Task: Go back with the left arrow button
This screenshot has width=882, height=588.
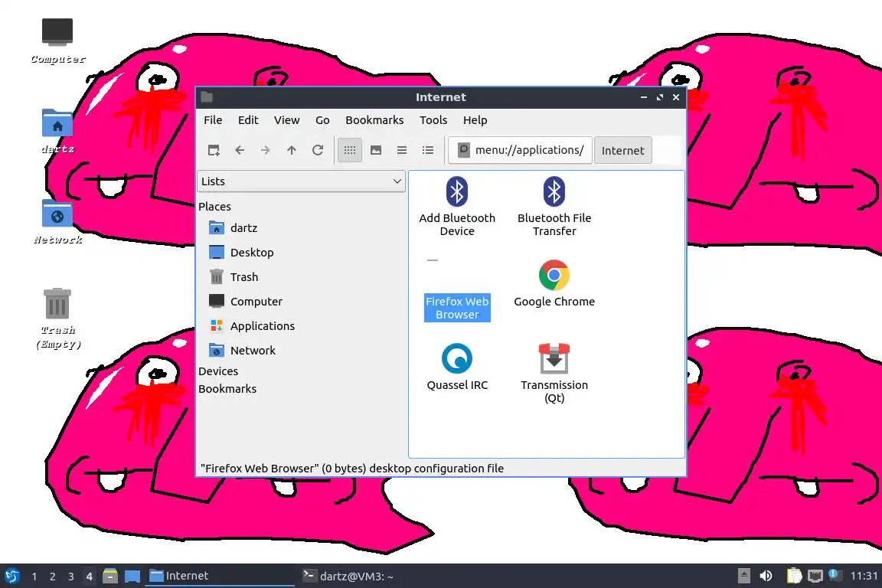Action: point(240,150)
